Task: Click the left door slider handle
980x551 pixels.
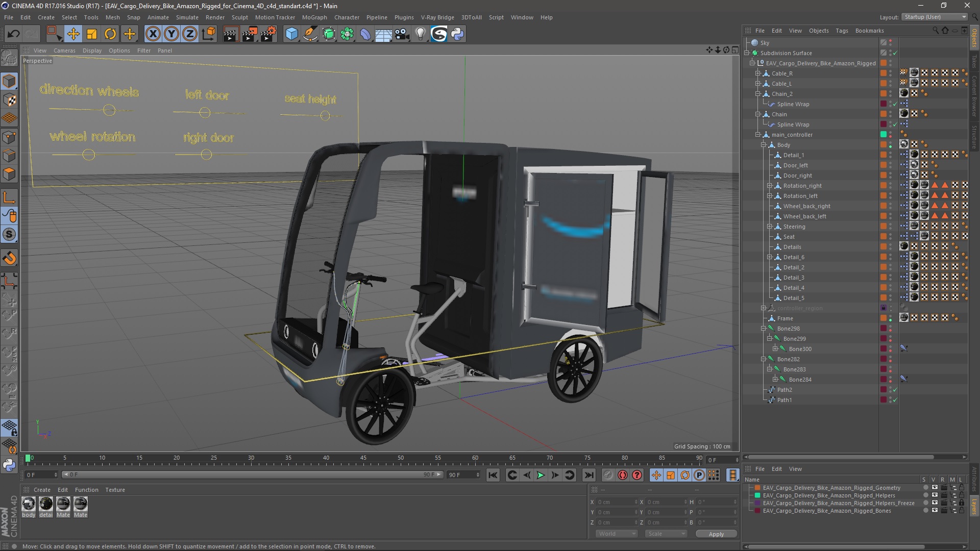Action: click(x=205, y=112)
